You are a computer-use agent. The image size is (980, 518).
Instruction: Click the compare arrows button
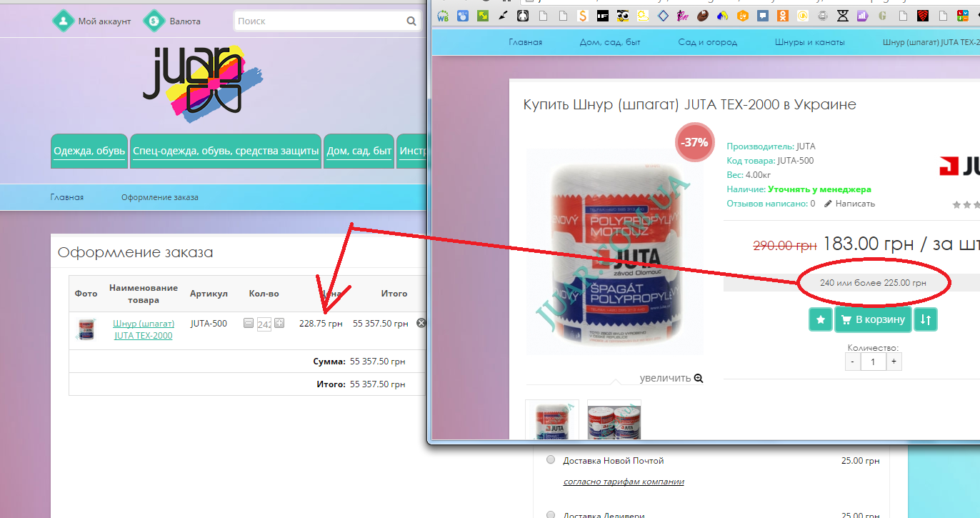click(x=926, y=319)
